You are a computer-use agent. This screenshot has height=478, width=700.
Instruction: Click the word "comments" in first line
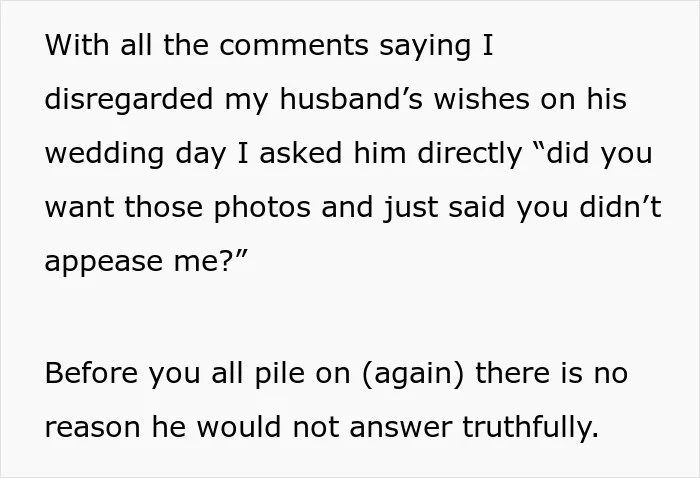coord(294,45)
